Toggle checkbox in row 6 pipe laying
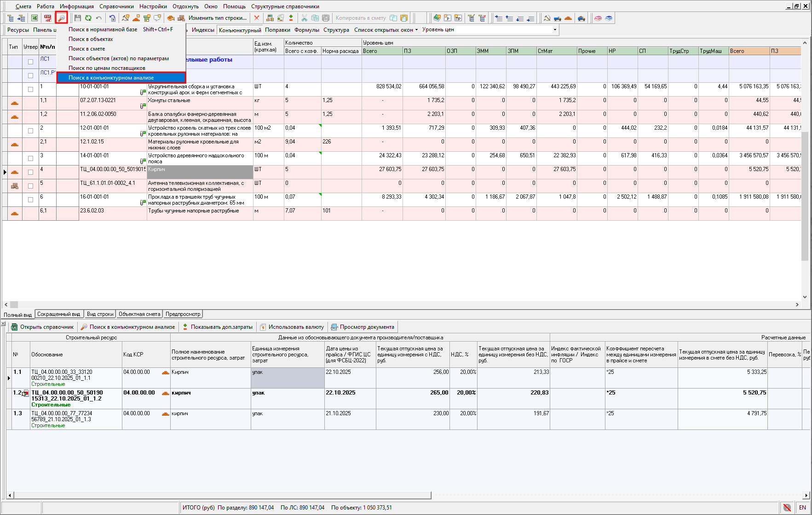812x515 pixels. click(31, 200)
